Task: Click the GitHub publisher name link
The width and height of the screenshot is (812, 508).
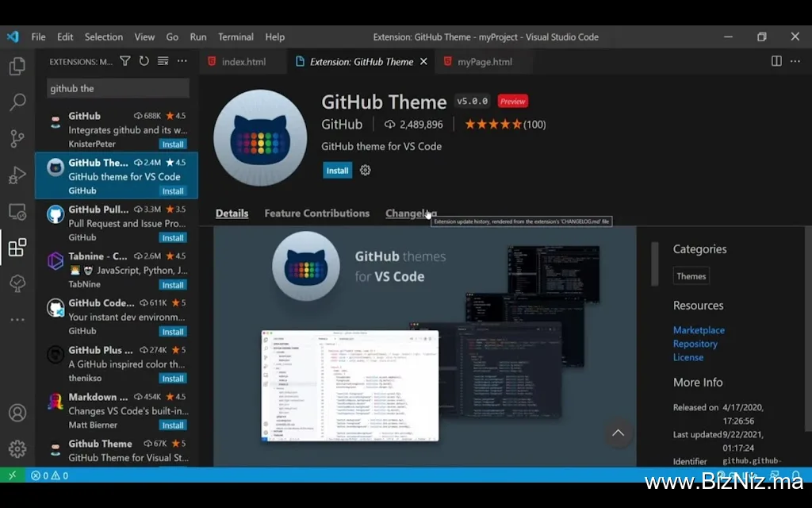Action: pyautogui.click(x=342, y=125)
